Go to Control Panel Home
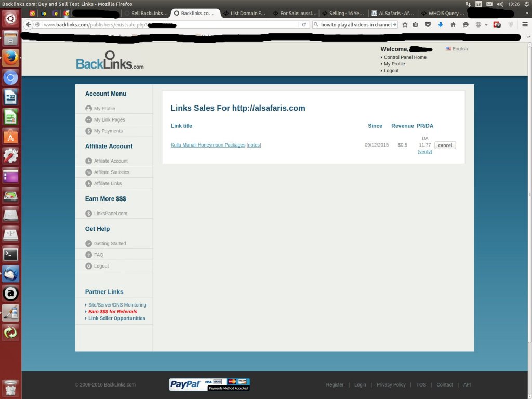This screenshot has height=399, width=532. 405,57
